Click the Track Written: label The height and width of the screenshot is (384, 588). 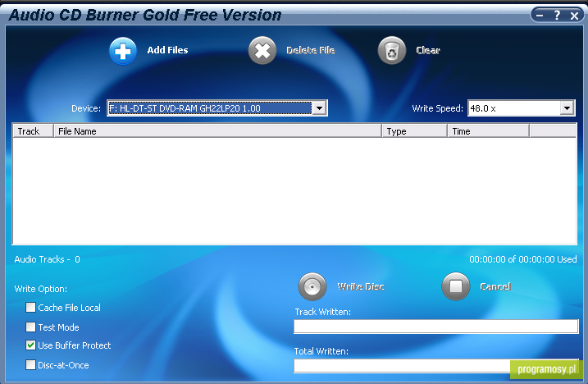pyautogui.click(x=323, y=312)
